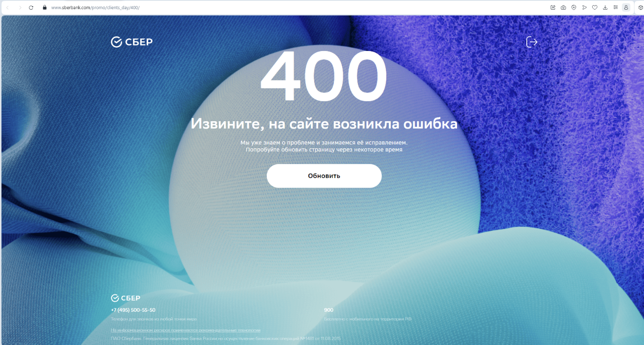Click the Обновить button

point(324,176)
